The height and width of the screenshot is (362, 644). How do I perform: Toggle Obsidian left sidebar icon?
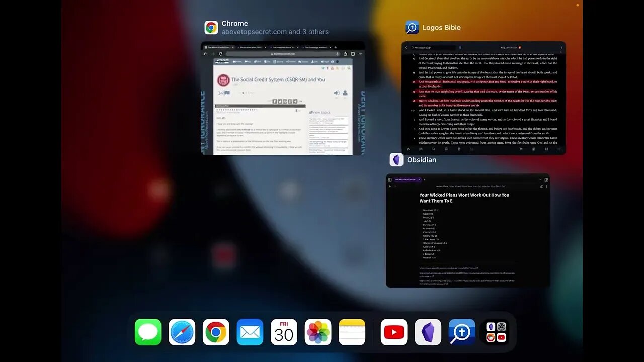click(x=390, y=179)
